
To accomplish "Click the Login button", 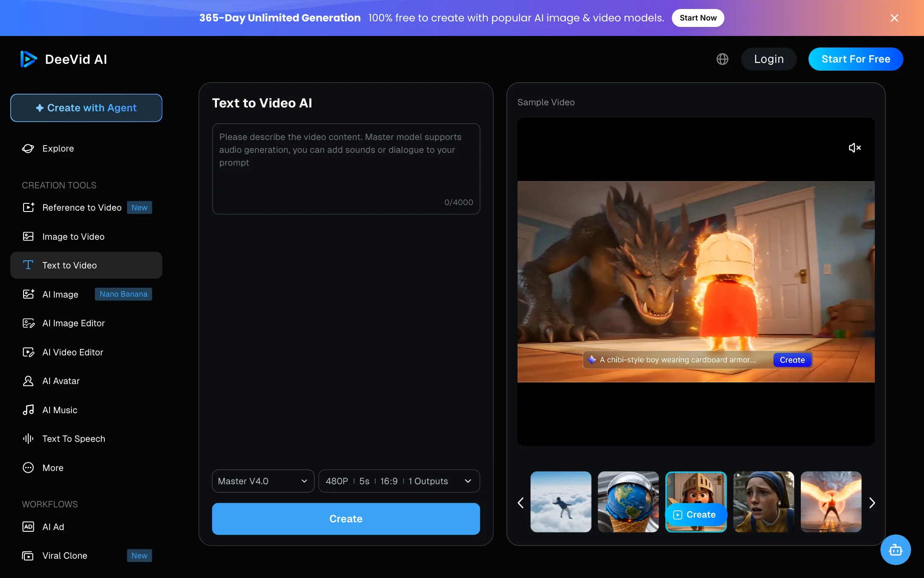I will click(769, 59).
